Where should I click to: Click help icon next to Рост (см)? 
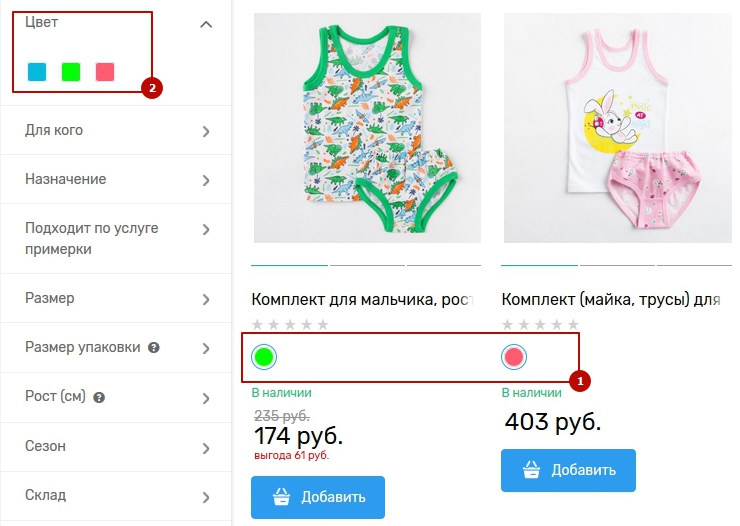[x=100, y=397]
